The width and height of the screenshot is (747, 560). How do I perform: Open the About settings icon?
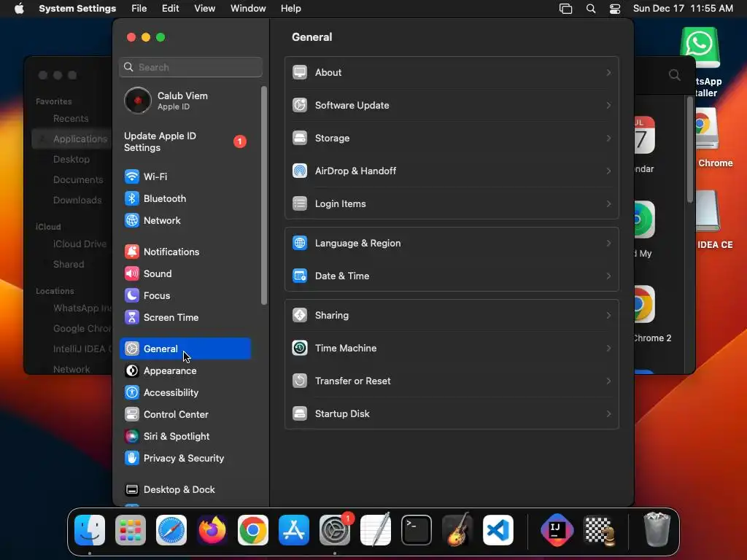click(x=300, y=72)
